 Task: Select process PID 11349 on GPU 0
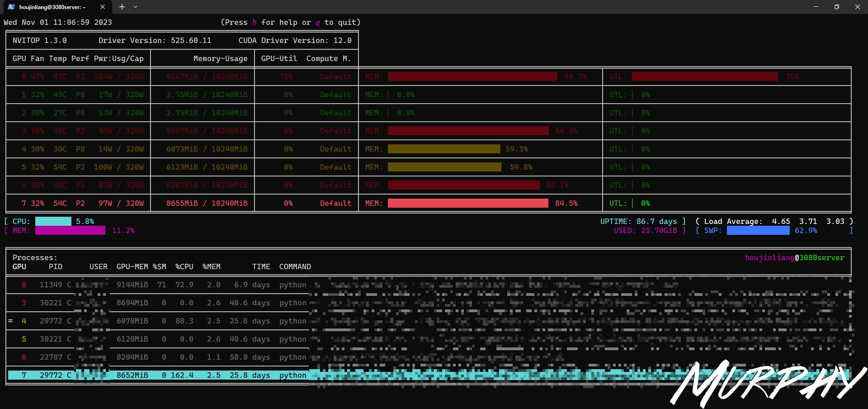click(429, 285)
